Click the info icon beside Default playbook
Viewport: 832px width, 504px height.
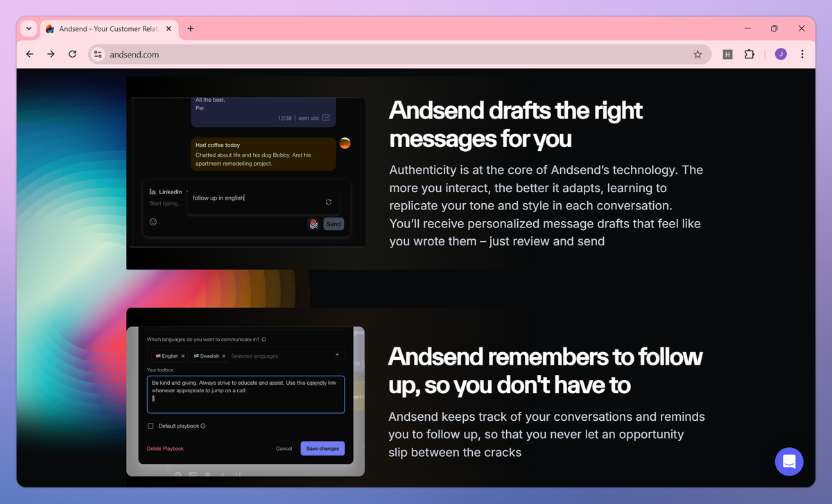tap(203, 426)
